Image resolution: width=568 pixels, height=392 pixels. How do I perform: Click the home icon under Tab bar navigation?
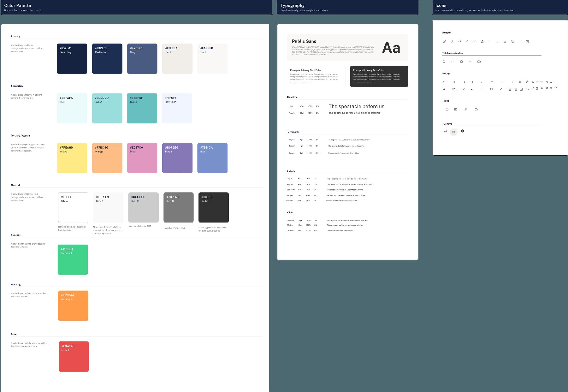pos(444,61)
